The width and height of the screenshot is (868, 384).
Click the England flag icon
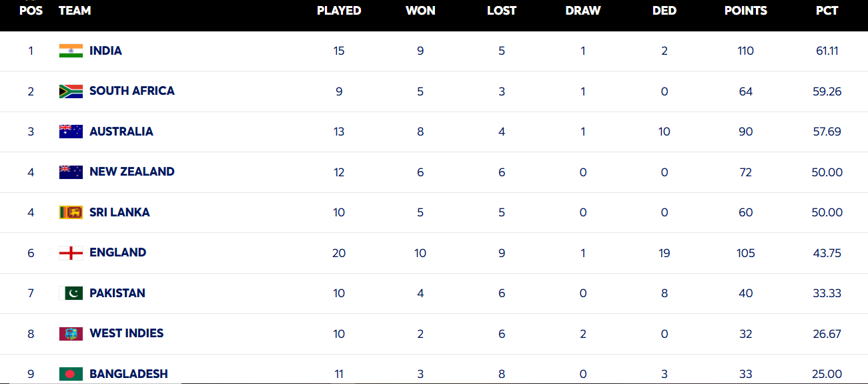click(71, 253)
